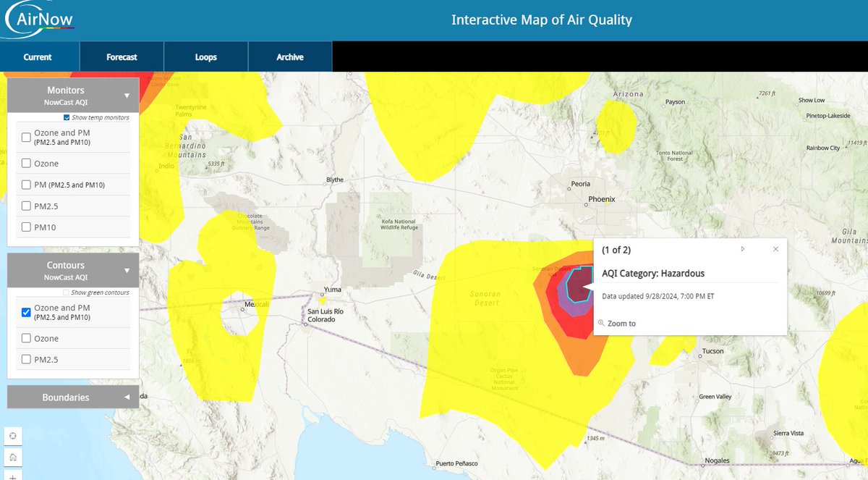868x480 pixels.
Task: Enable the Ozone monitors checkbox
Action: 26,164
